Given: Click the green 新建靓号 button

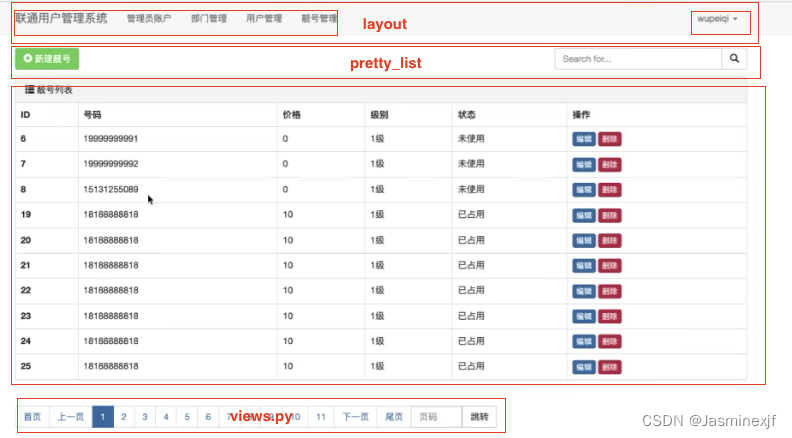Looking at the screenshot, I should pos(47,59).
